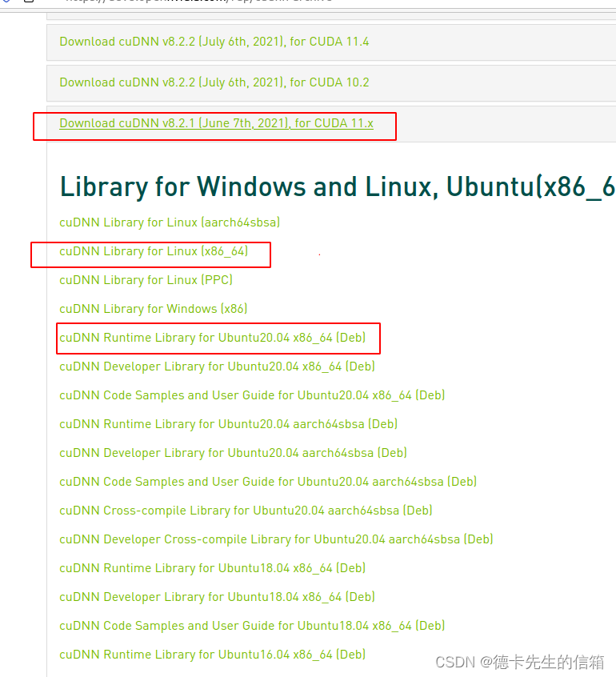Download cuDNN Library for Linux (PPC)
The height and width of the screenshot is (677, 616).
[146, 280]
